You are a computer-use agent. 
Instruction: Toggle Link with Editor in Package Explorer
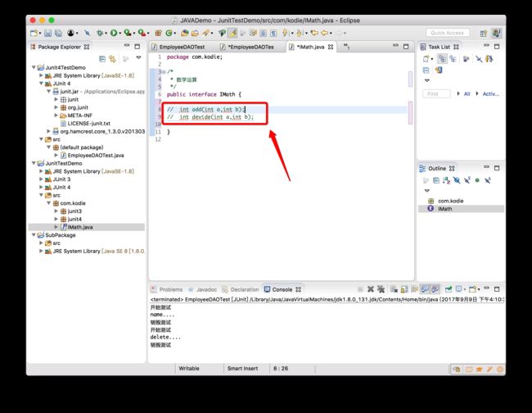(x=113, y=59)
